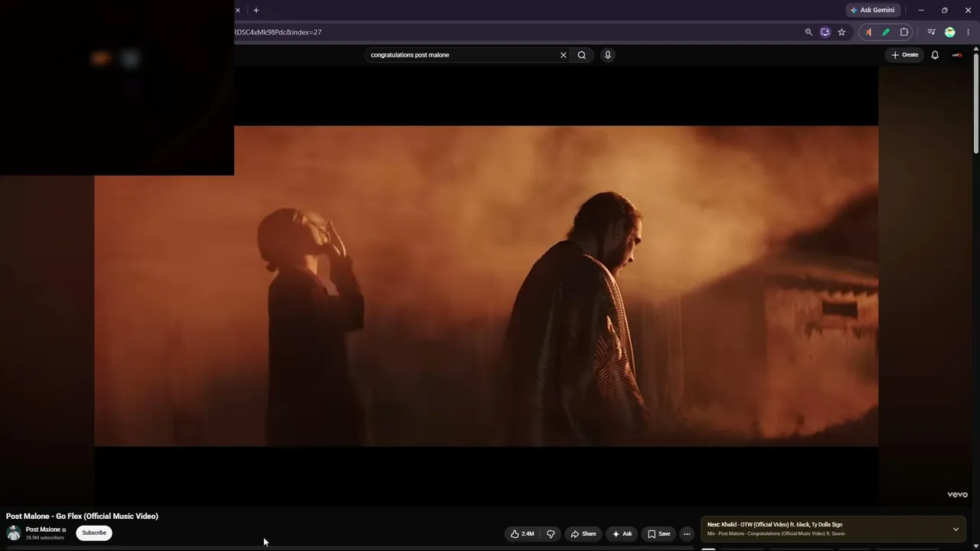Click the '28.9M subscribers' text
The image size is (980, 551).
tap(45, 538)
